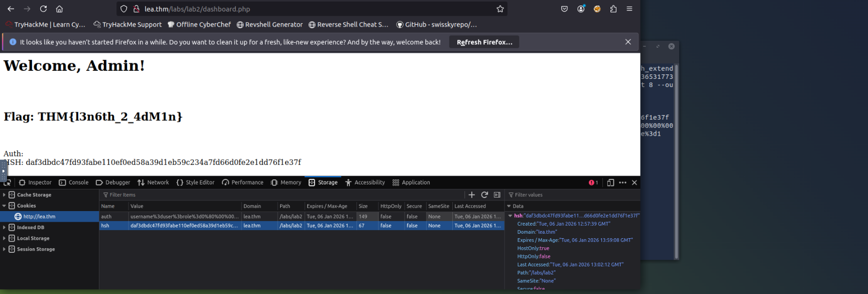868x294 pixels.
Task: Toggle the element picker tool in DevTools
Action: (7, 182)
